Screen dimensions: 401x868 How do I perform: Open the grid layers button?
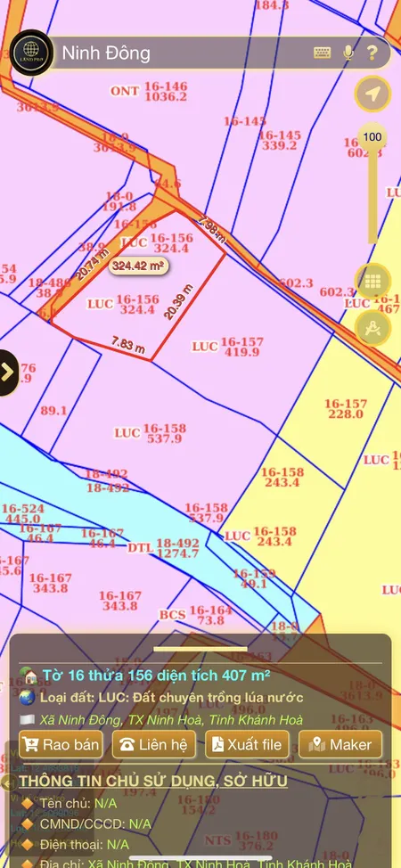372,282
